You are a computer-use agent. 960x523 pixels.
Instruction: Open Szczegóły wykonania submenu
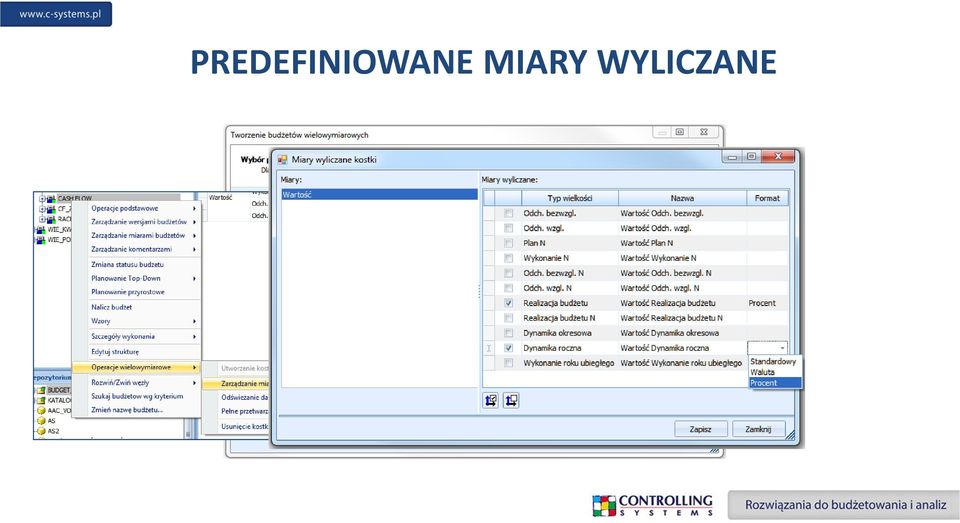(x=137, y=336)
